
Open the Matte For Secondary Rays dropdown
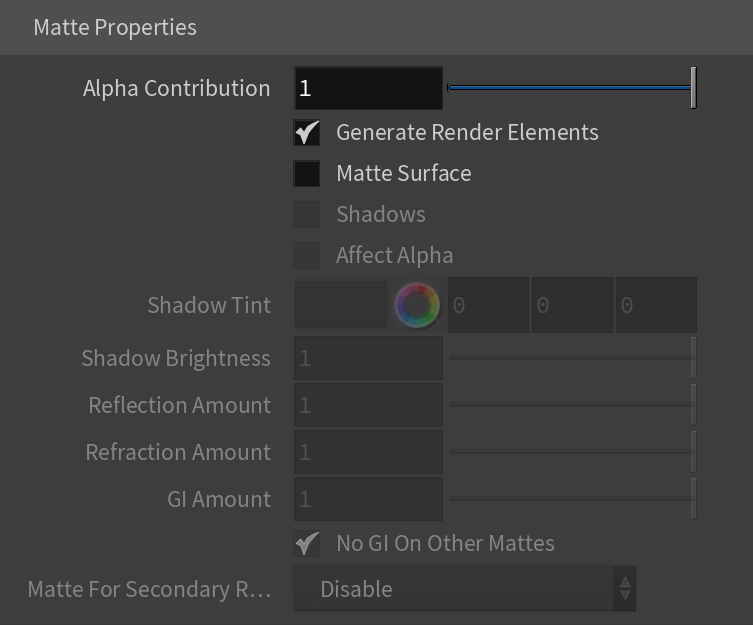coord(464,588)
